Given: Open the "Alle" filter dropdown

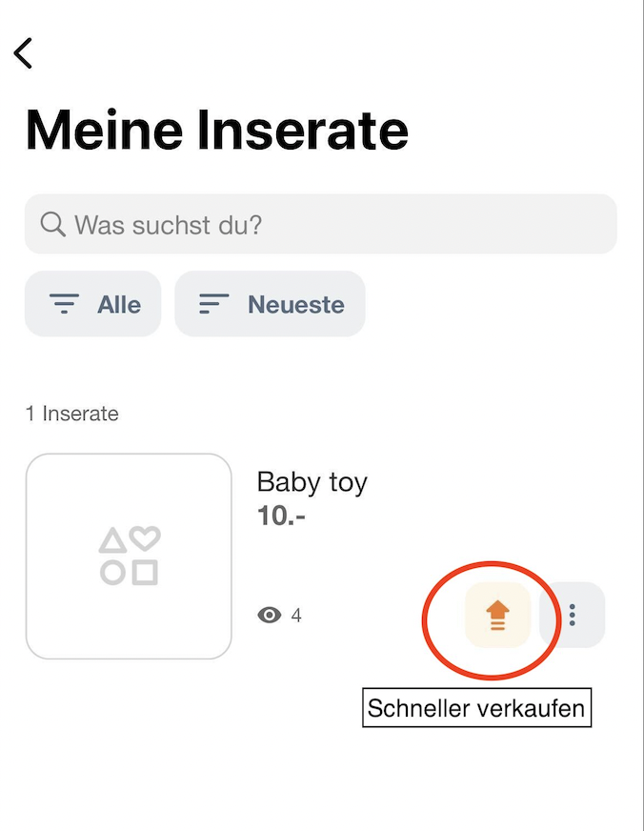Looking at the screenshot, I should tap(92, 304).
